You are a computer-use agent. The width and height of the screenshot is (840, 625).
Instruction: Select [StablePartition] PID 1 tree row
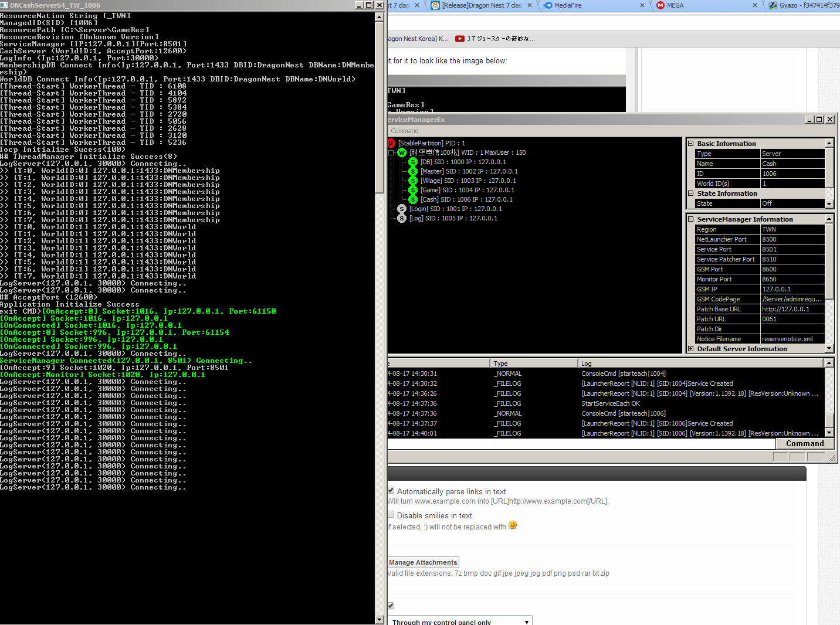pyautogui.click(x=432, y=143)
